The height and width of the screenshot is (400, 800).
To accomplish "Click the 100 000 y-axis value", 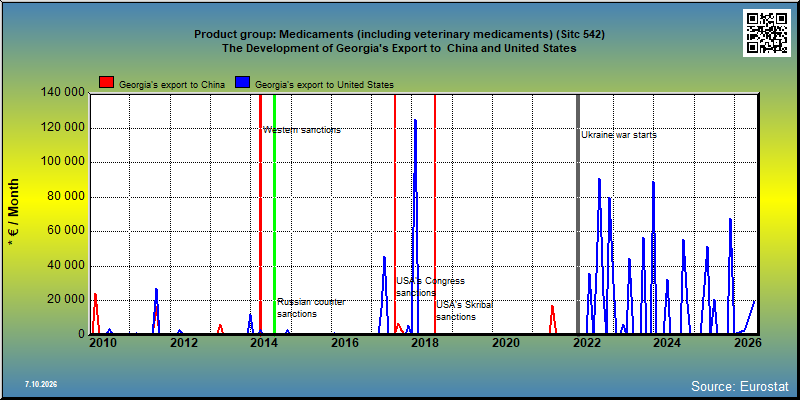I will [x=62, y=162].
